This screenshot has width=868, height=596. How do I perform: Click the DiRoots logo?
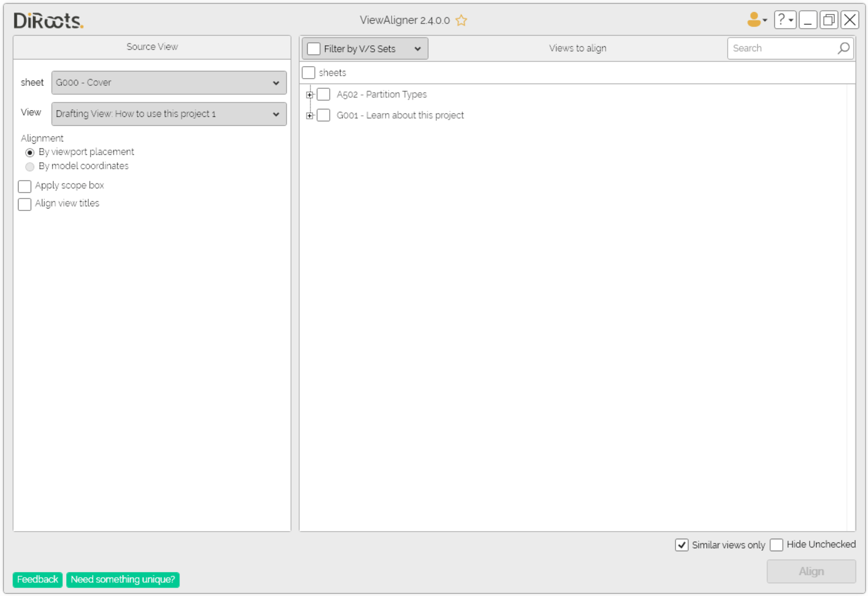[x=48, y=21]
